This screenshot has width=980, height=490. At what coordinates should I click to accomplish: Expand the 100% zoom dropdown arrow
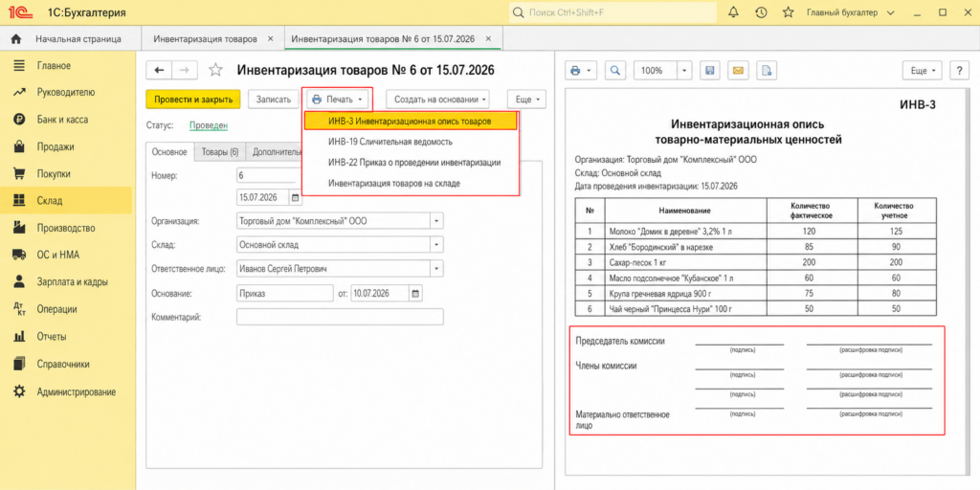point(685,71)
